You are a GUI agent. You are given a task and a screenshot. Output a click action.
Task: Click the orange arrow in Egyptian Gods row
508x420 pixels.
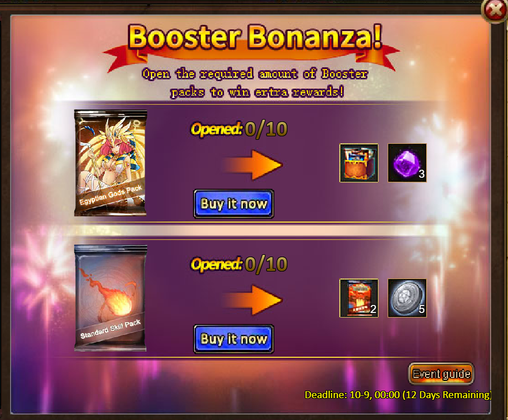pos(253,165)
